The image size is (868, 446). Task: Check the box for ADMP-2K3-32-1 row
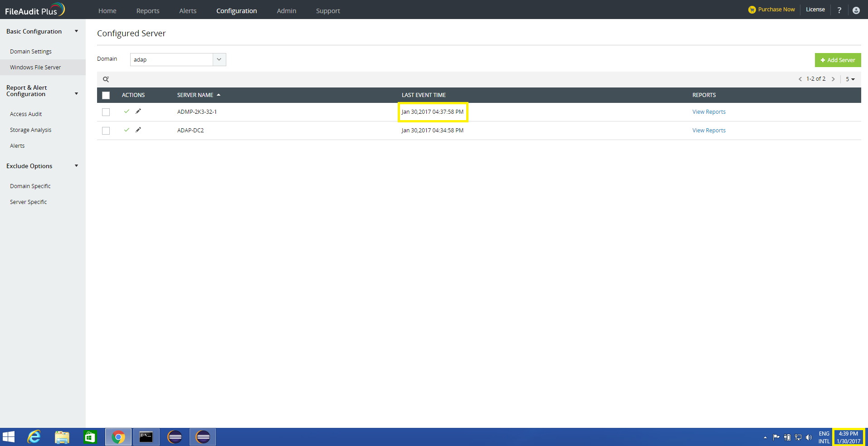[106, 112]
